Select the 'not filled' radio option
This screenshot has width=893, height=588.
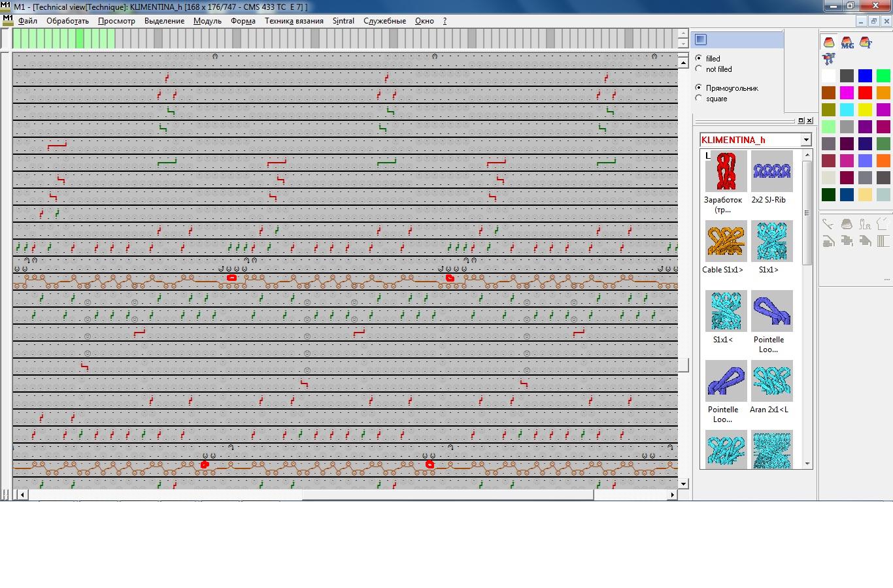[699, 69]
